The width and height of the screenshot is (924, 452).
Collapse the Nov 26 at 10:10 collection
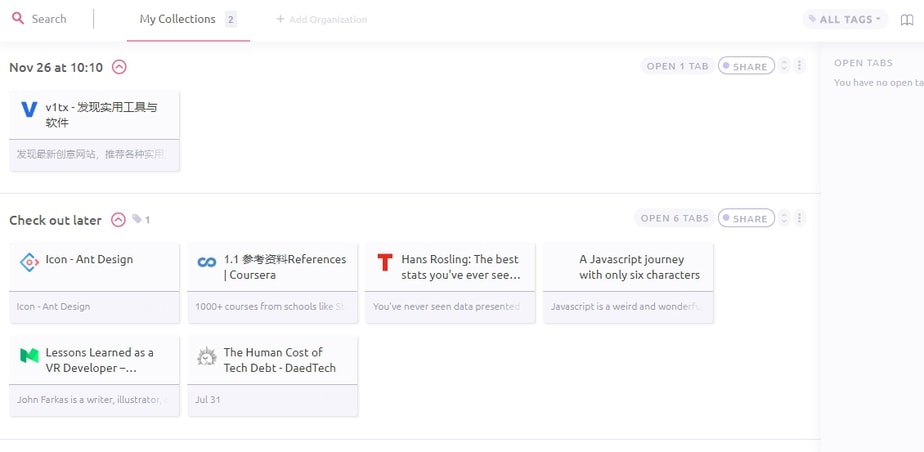[119, 67]
